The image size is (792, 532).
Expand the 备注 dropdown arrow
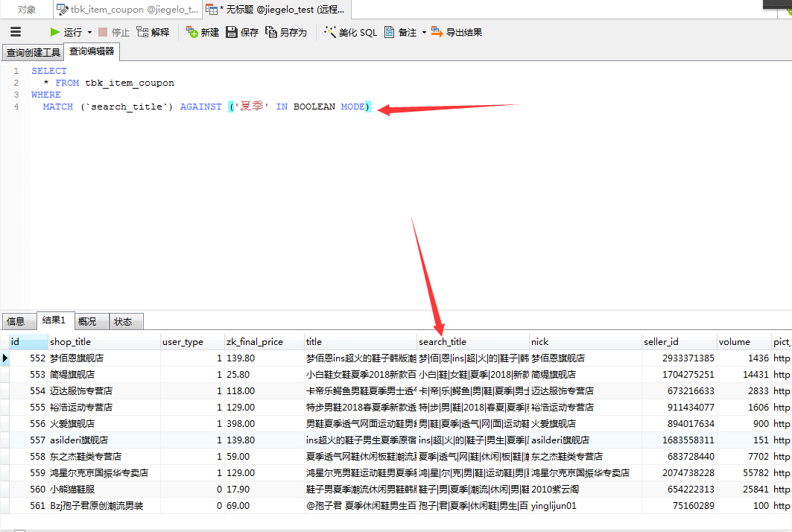coord(424,32)
